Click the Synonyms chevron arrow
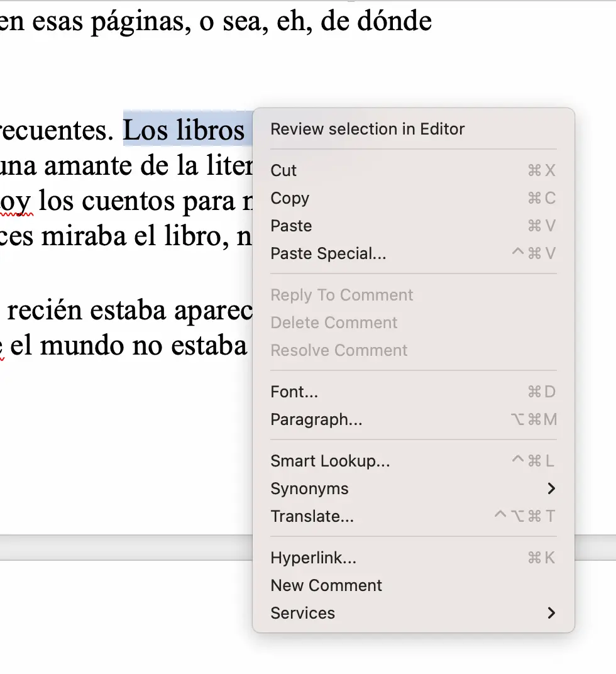This screenshot has height=674, width=616. (x=551, y=489)
